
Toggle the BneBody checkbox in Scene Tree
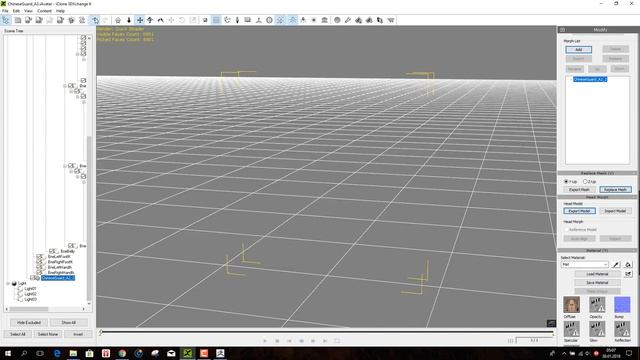pos(52,251)
